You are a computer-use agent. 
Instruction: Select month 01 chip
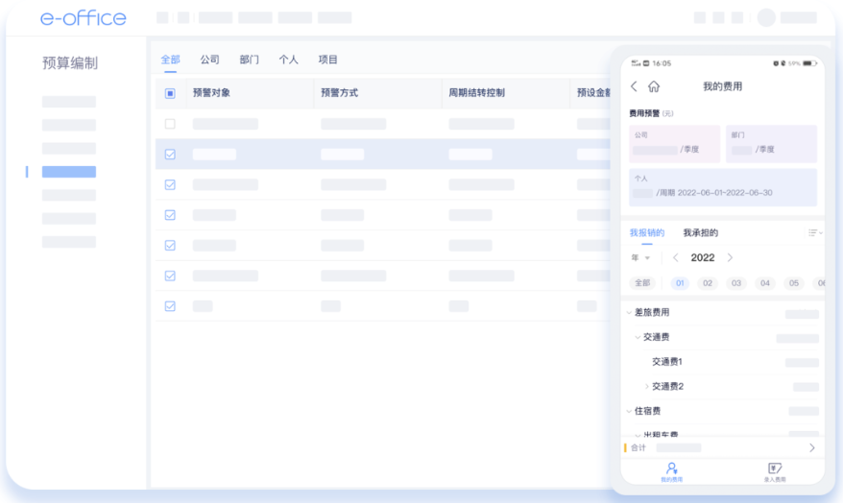pyautogui.click(x=680, y=283)
